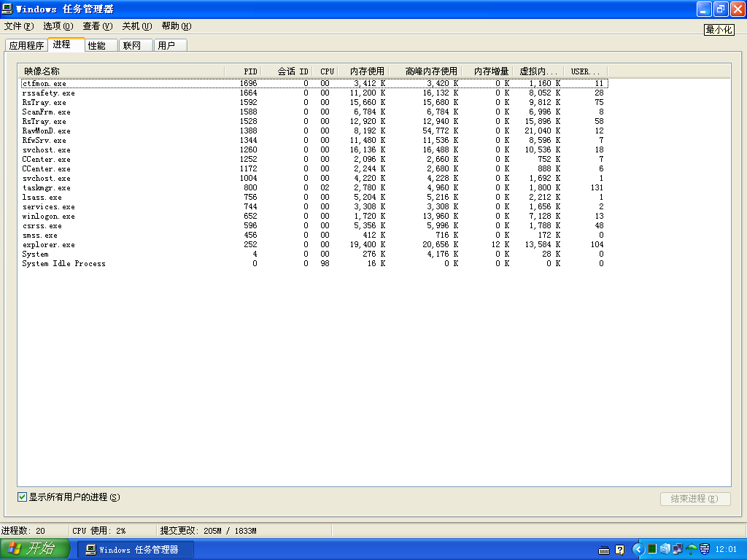Sort by the 内存使用 column header
This screenshot has width=747, height=560.
(363, 71)
